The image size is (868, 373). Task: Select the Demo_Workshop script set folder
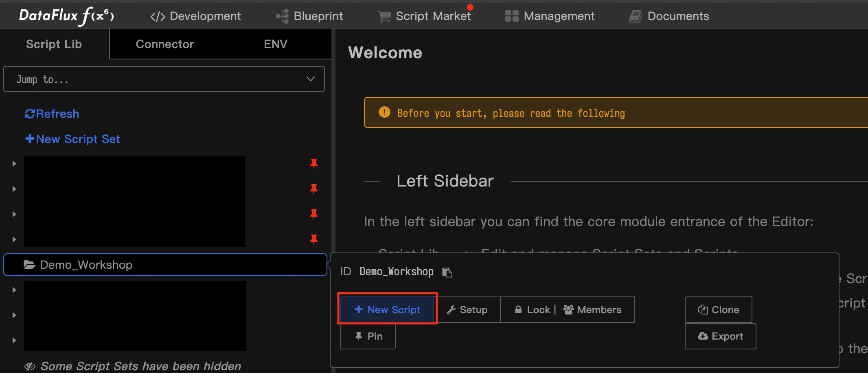tap(86, 265)
